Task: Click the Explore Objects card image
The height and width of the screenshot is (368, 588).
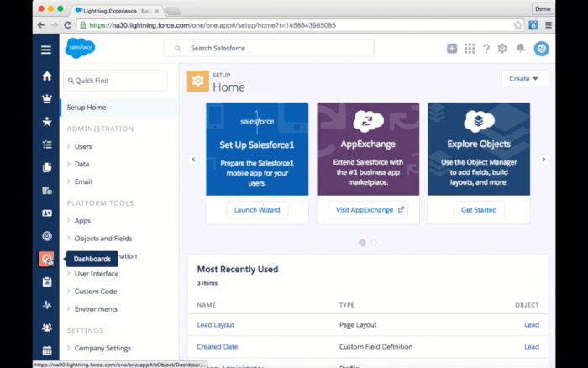Action: [479, 149]
